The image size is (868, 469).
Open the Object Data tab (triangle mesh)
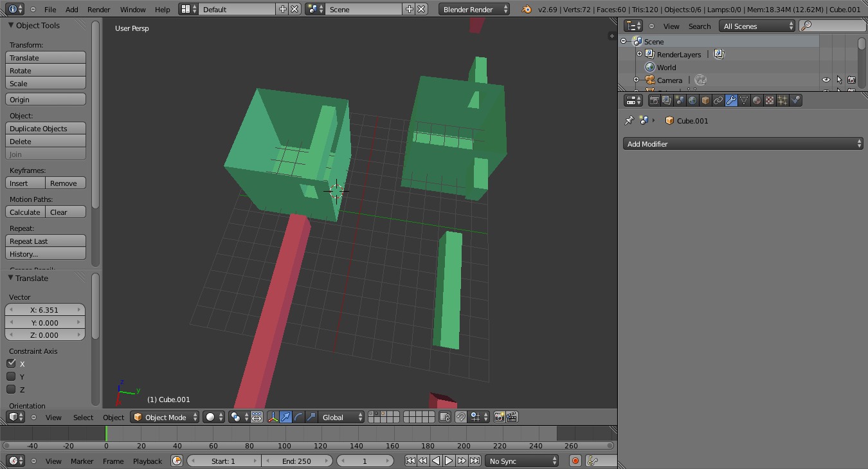[x=744, y=100]
